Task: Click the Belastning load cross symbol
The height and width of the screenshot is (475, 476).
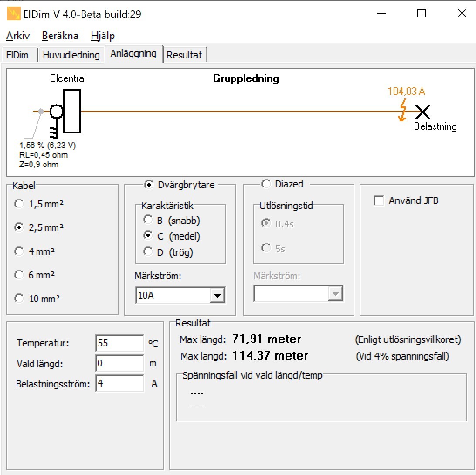Action: click(x=422, y=112)
